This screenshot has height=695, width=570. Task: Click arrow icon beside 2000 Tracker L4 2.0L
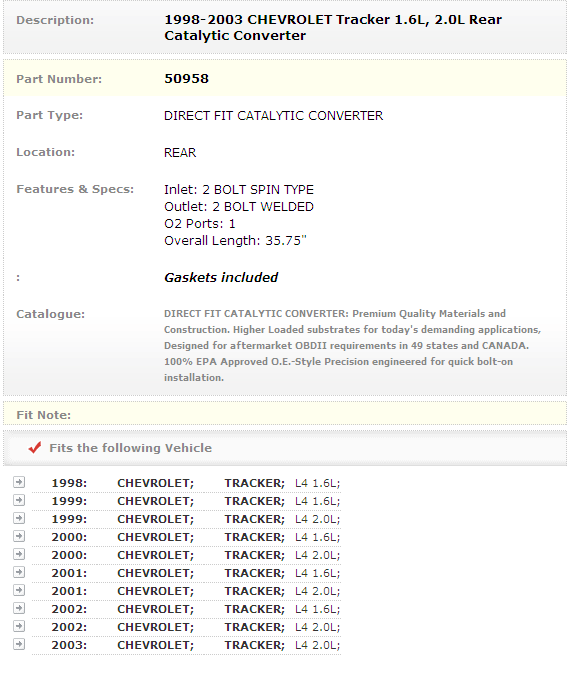click(x=19, y=554)
